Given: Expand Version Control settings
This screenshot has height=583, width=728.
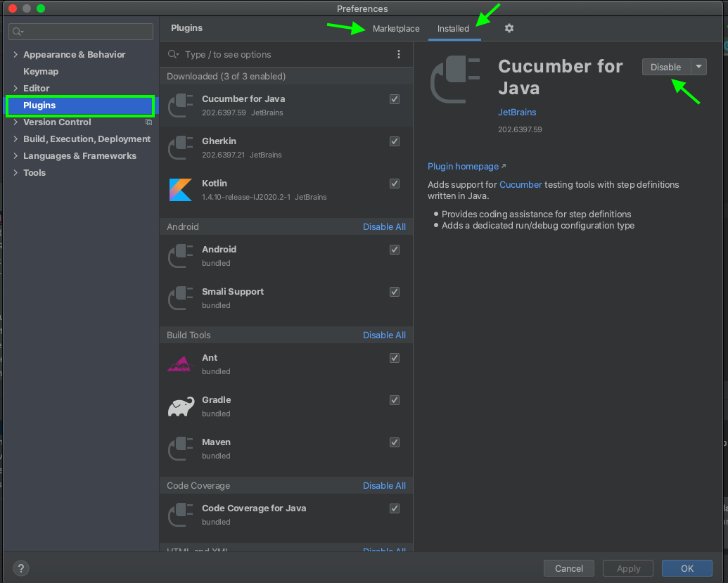Looking at the screenshot, I should pyautogui.click(x=15, y=122).
